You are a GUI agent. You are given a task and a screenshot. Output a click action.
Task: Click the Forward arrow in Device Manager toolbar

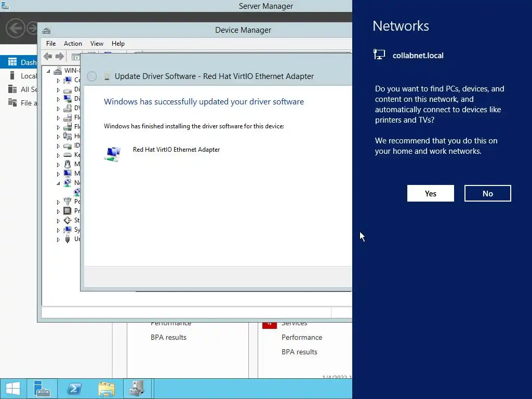coord(60,56)
